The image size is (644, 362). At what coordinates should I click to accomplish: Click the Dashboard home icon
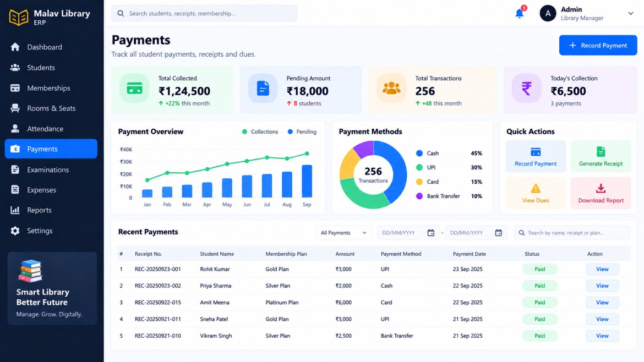[x=15, y=47]
